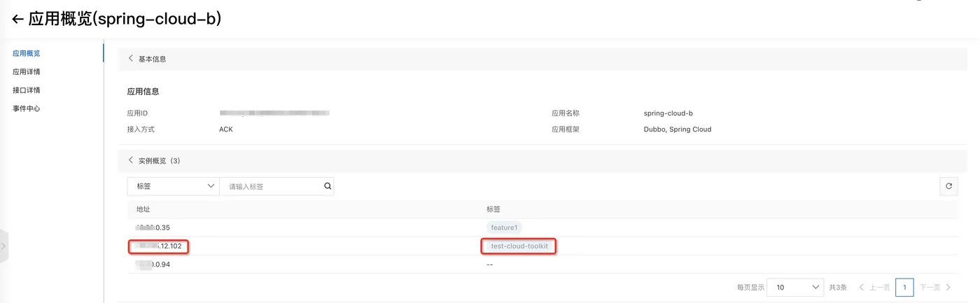Screen dimensions: 980x303
Task: Open 应用详情 in the left menu
Action: point(27,71)
